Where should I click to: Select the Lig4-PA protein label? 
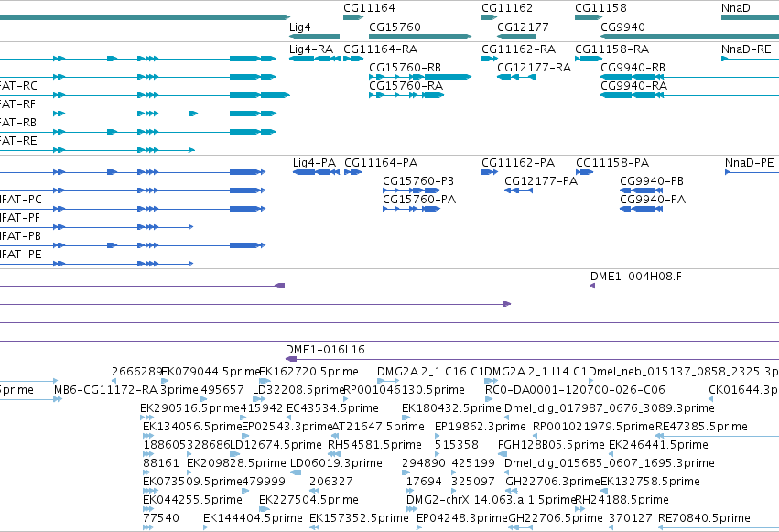(x=315, y=163)
